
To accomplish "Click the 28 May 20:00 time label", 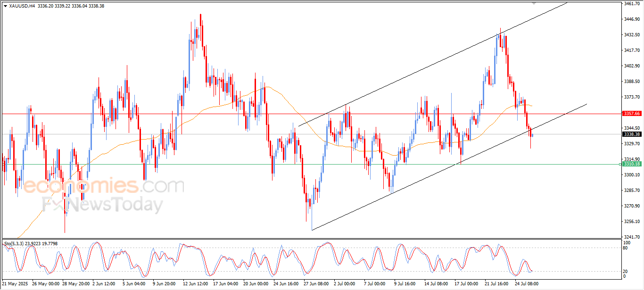I will [75, 284].
